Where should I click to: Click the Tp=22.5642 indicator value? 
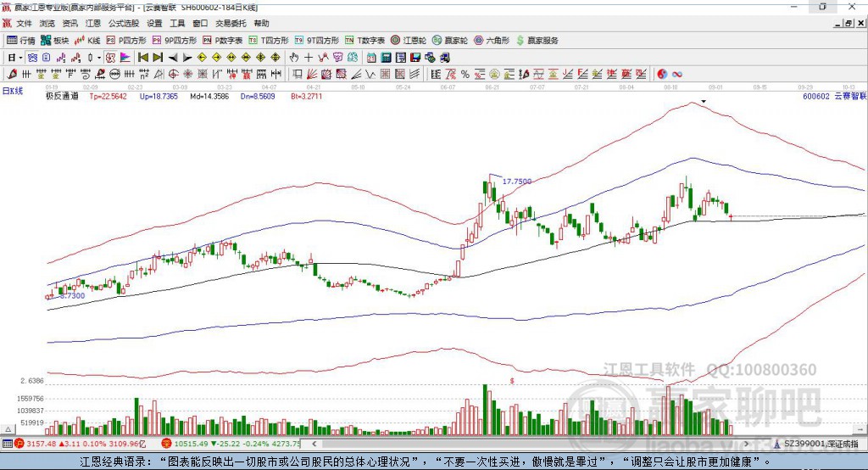pyautogui.click(x=108, y=96)
